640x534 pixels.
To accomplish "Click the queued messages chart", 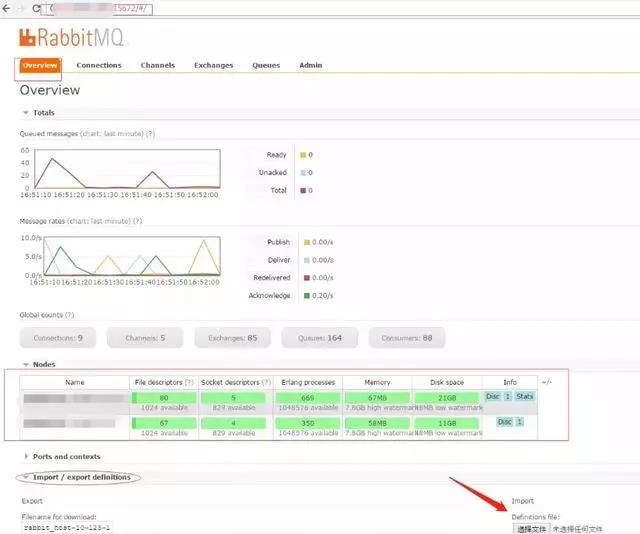I will point(128,169).
